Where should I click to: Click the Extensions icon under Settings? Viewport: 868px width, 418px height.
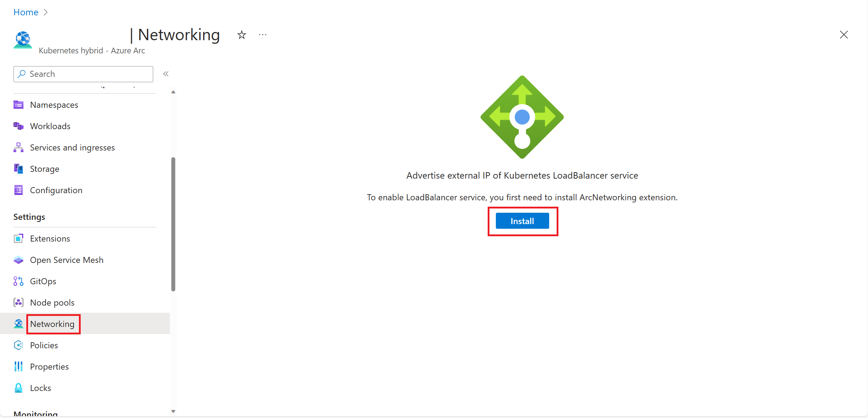pos(18,239)
